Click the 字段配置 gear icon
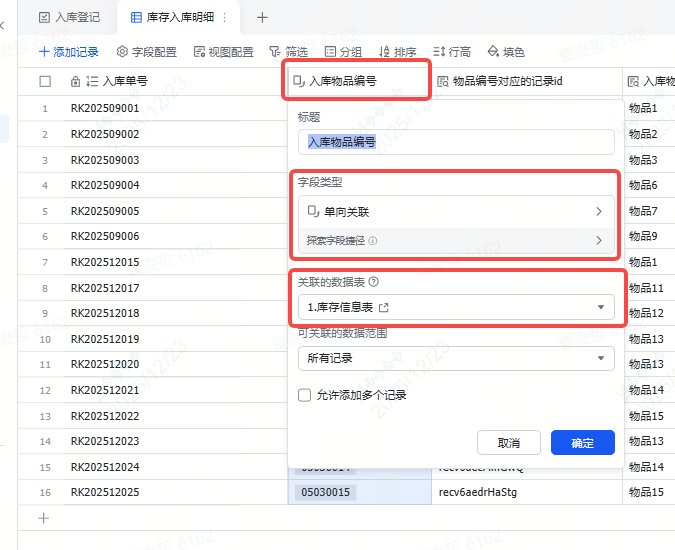The image size is (675, 550). point(123,52)
